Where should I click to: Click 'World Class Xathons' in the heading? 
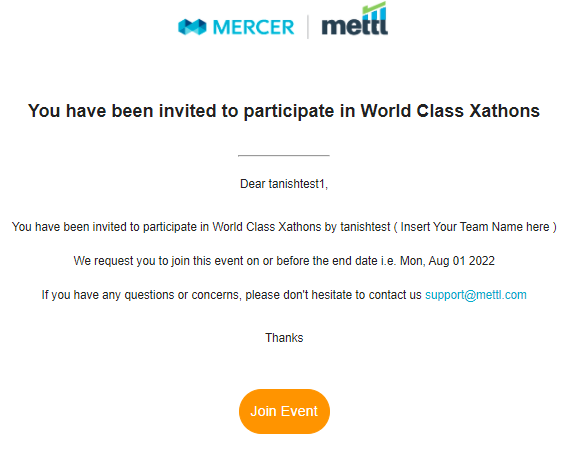[450, 111]
